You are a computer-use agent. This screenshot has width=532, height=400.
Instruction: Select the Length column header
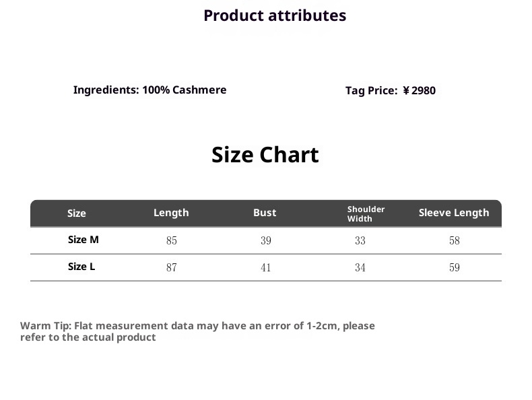coord(171,213)
